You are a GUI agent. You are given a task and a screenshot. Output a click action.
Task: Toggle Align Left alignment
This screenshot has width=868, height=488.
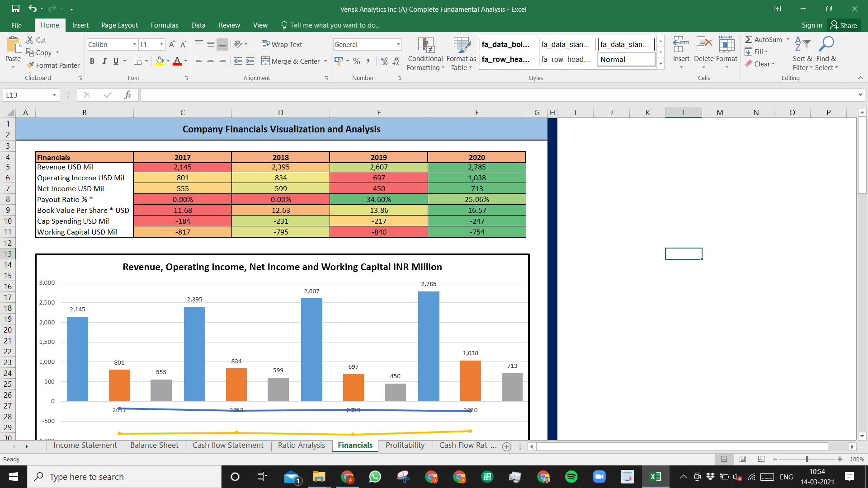click(x=199, y=61)
